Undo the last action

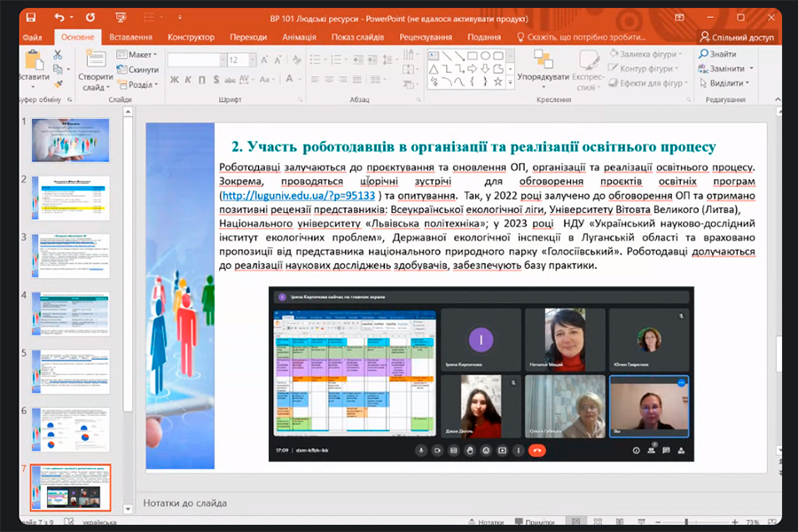click(59, 17)
